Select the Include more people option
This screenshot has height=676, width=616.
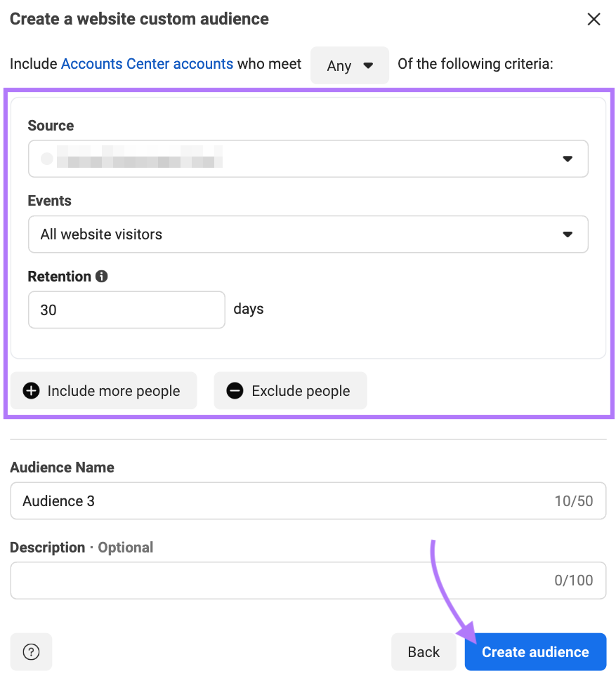(103, 391)
